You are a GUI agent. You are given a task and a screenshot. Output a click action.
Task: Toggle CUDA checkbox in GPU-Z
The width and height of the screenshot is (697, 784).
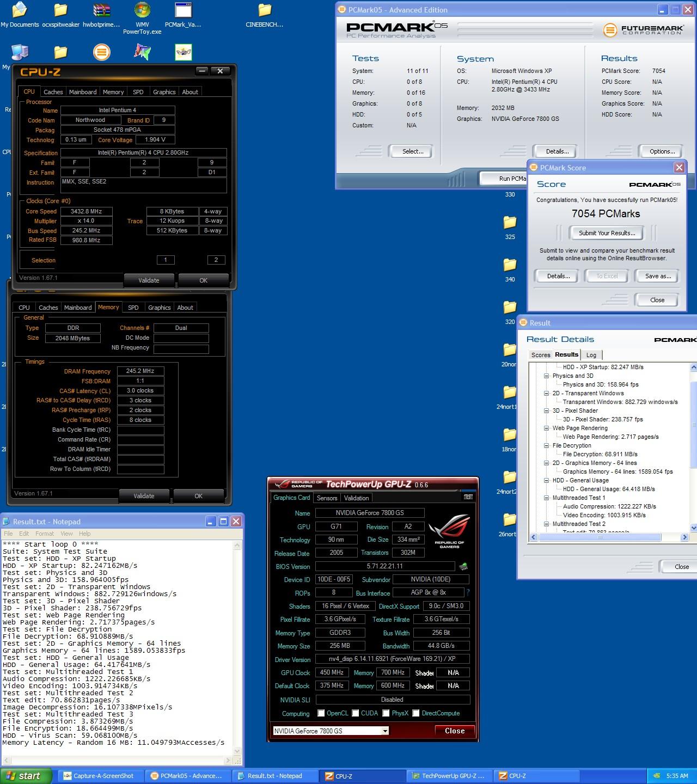pos(355,713)
